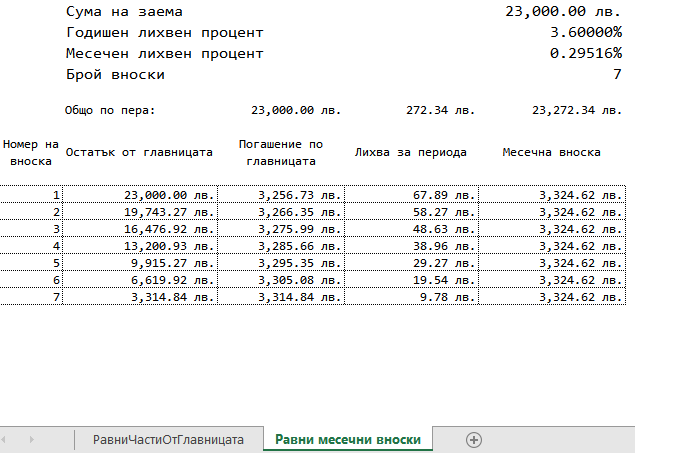The width and height of the screenshot is (677, 471).
Task: Select grand total cell 23,272.34 лв.
Action: 577,111
